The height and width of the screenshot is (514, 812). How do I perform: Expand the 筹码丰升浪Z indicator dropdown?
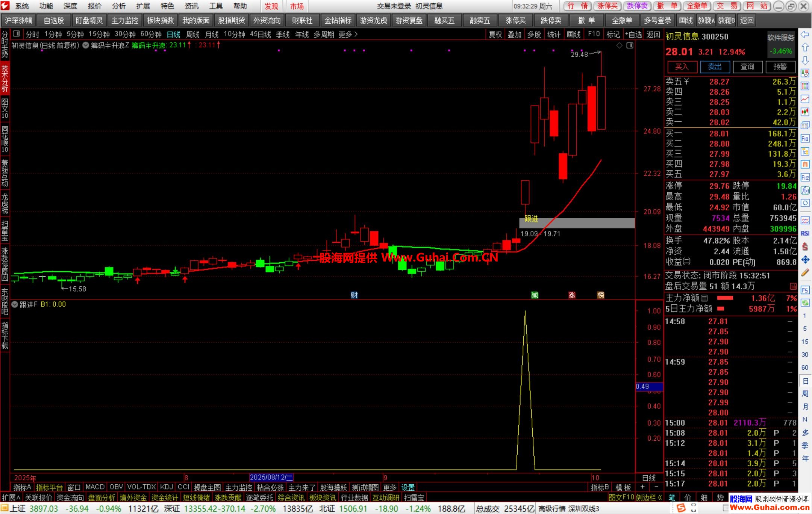coord(86,45)
